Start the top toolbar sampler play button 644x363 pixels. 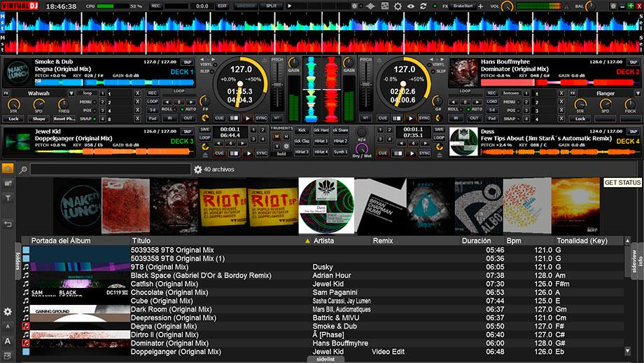290,6
